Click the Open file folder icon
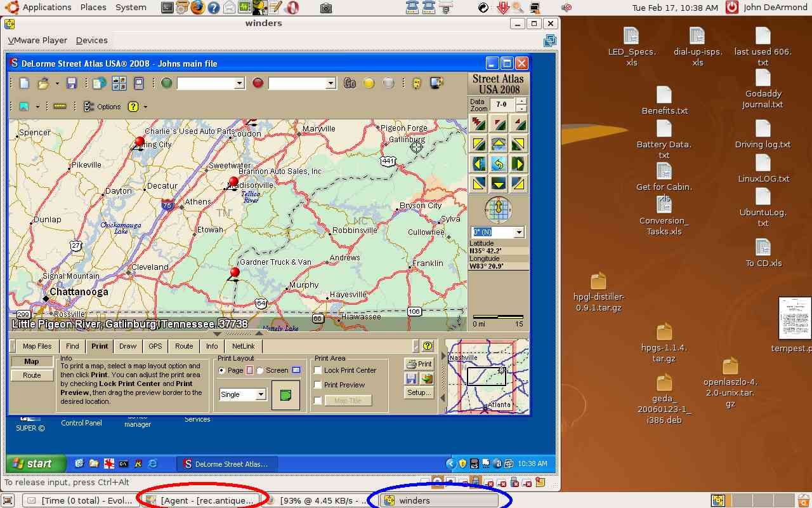The image size is (812, 508). point(43,83)
